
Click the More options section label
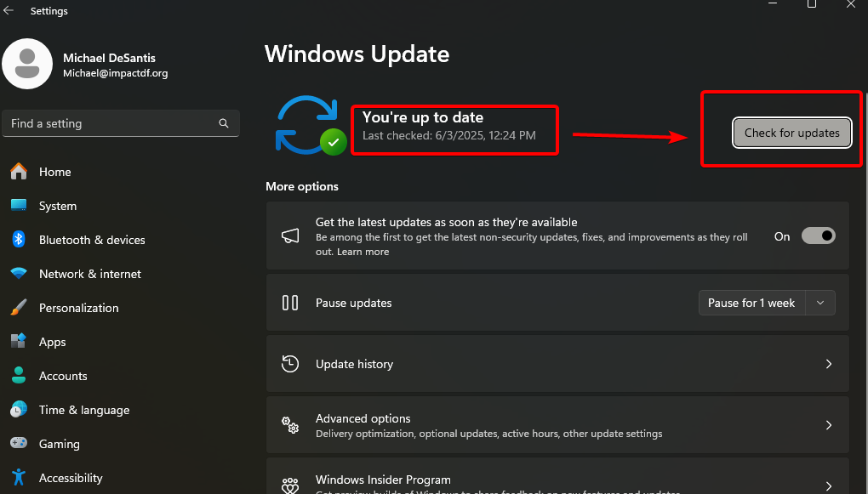point(302,186)
